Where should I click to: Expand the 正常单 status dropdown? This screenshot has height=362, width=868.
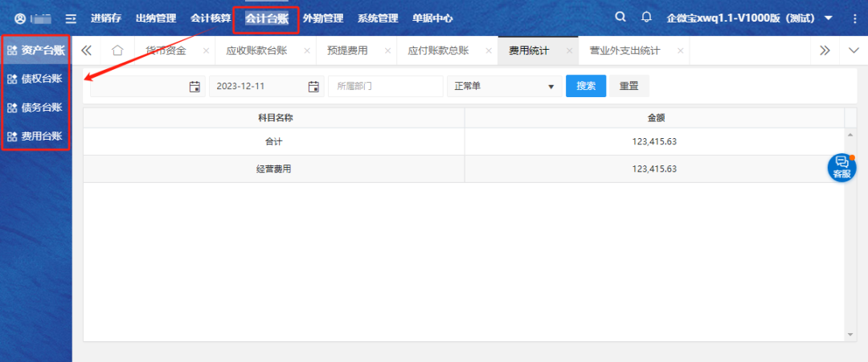click(x=504, y=87)
